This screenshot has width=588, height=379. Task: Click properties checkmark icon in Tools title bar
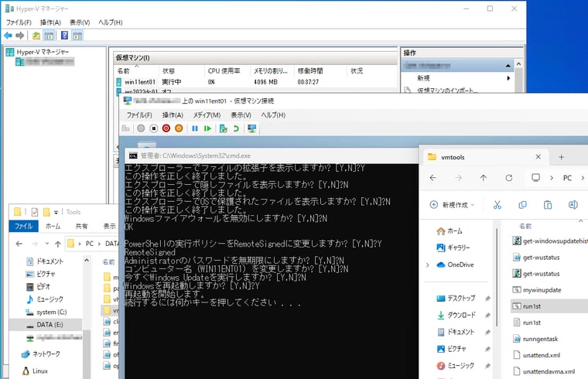pos(35,212)
